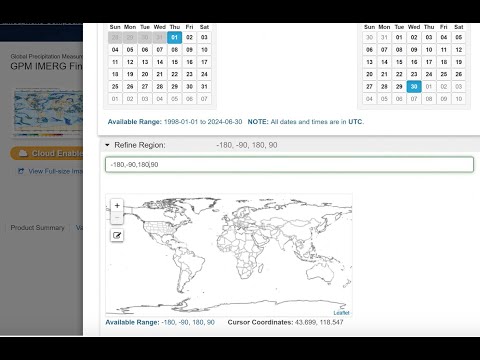Viewport: 480px width, 360px height.
Task: Click the bounding box coordinates input field
Action: click(x=289, y=164)
